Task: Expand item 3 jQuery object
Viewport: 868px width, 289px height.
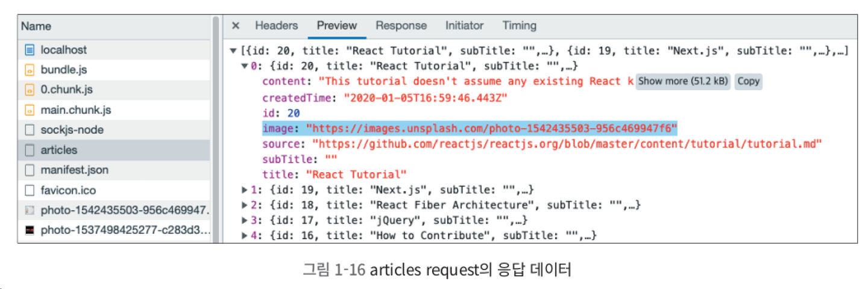Action: (x=245, y=220)
